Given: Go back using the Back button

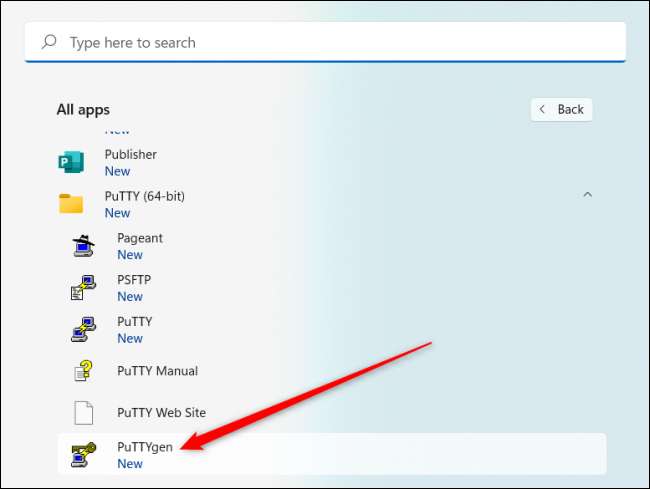Looking at the screenshot, I should click(x=561, y=109).
